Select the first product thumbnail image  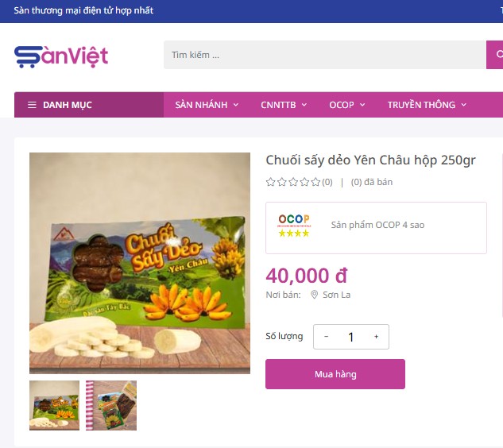54,405
